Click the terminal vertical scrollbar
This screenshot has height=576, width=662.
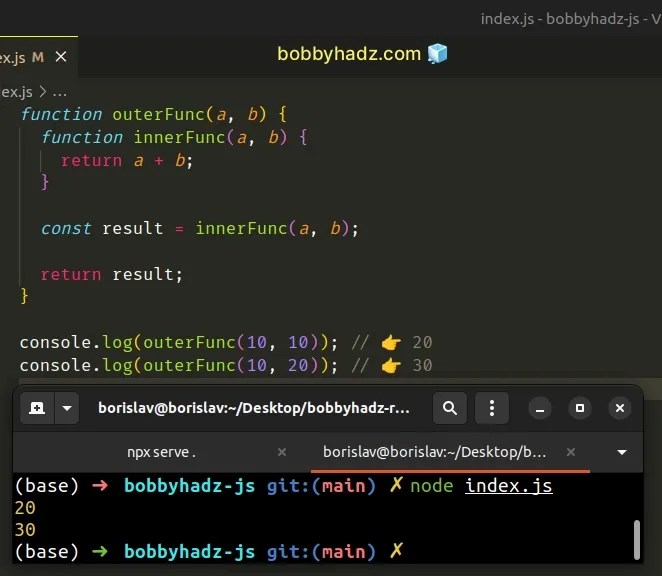[x=637, y=540]
